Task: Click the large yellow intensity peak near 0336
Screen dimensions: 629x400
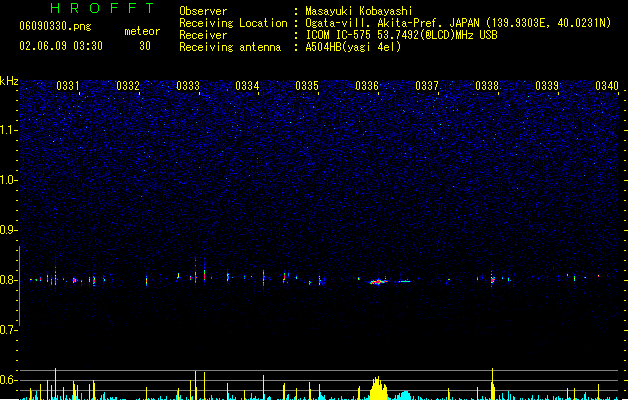Action: click(378, 388)
